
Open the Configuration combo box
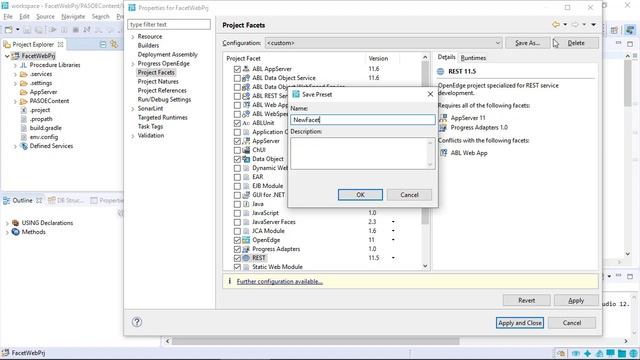point(384,43)
